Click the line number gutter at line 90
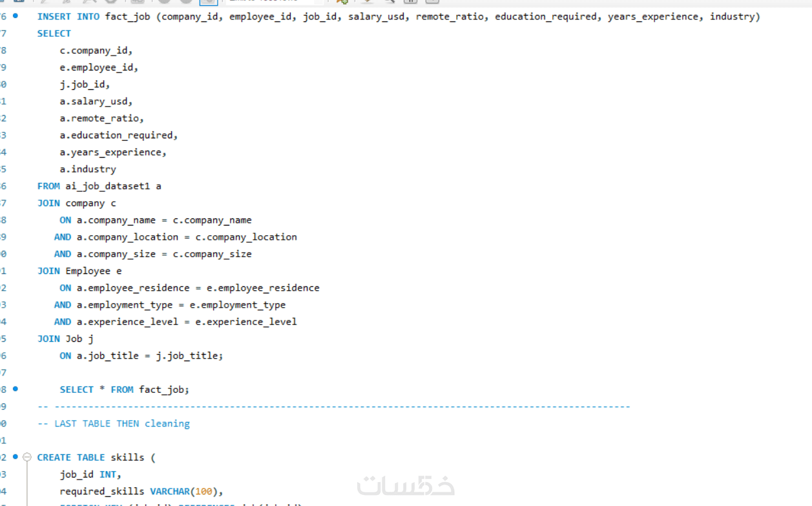The height and width of the screenshot is (506, 812). [5, 423]
